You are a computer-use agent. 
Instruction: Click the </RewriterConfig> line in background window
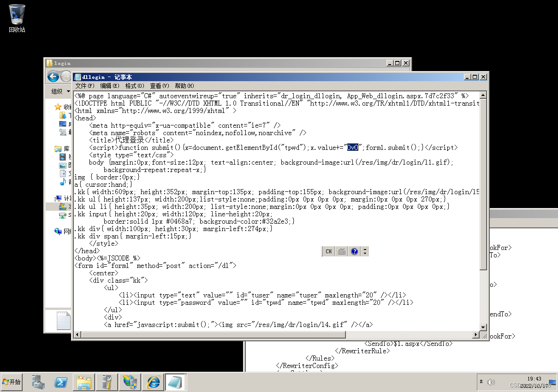[x=307, y=366]
